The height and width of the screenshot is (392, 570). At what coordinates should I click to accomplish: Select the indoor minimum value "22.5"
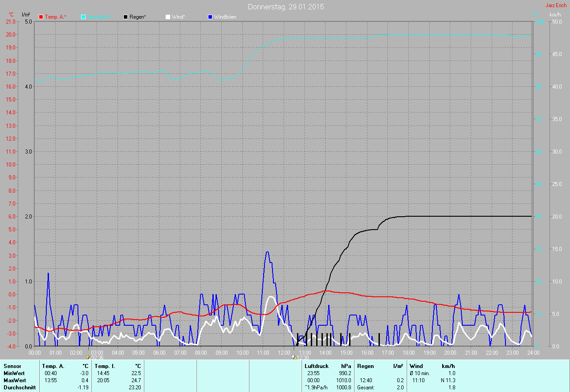136,373
